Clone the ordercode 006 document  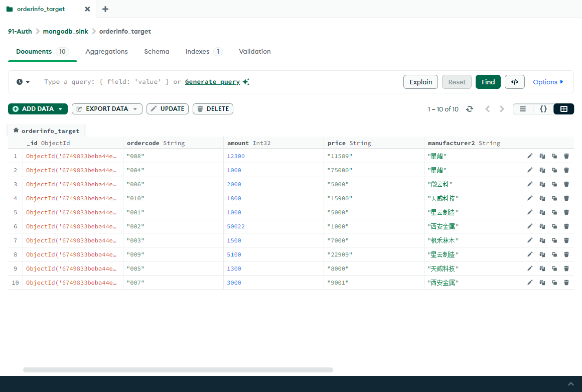pyautogui.click(x=554, y=184)
